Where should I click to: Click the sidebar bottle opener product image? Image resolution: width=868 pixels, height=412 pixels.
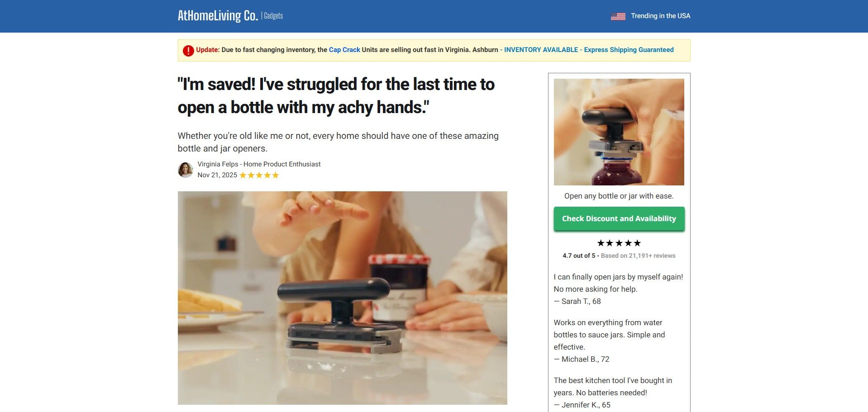pos(619,132)
